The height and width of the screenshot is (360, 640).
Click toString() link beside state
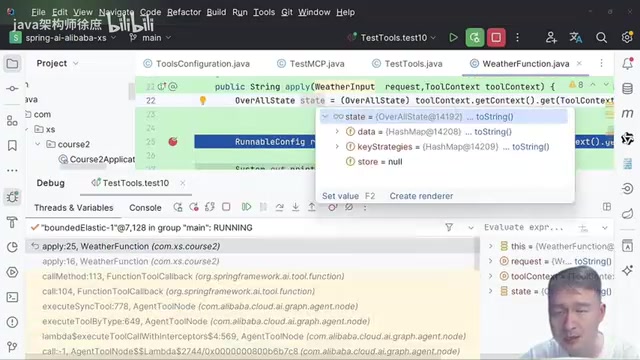point(494,117)
